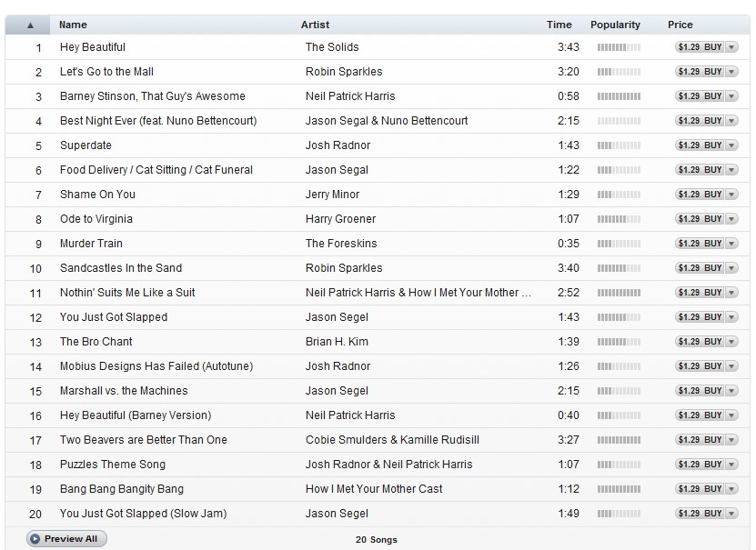The image size is (756, 550).
Task: Sort by the Popularity column header
Action: [x=615, y=25]
